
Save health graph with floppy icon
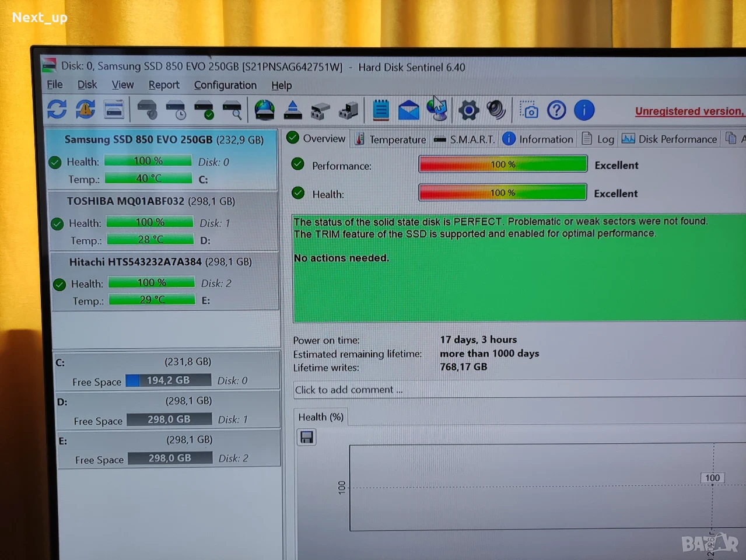tap(307, 437)
